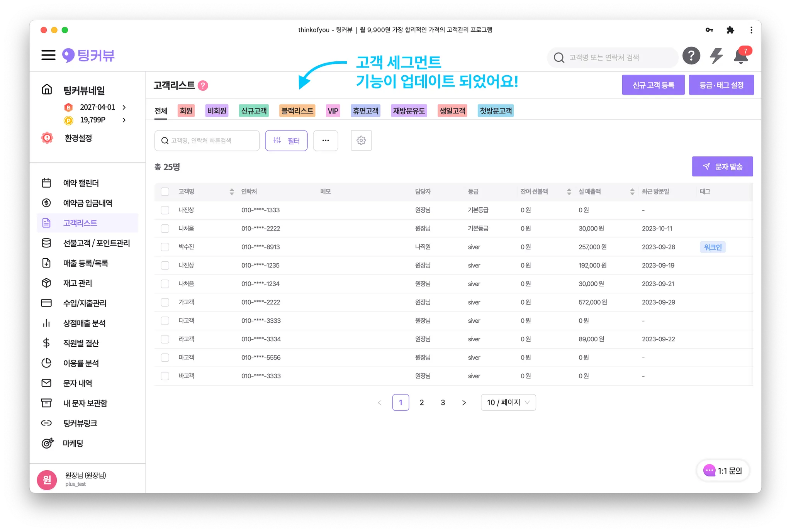Toggle the select-all checkbox in table header
Viewport: 791px width, 532px height.
pos(165,191)
